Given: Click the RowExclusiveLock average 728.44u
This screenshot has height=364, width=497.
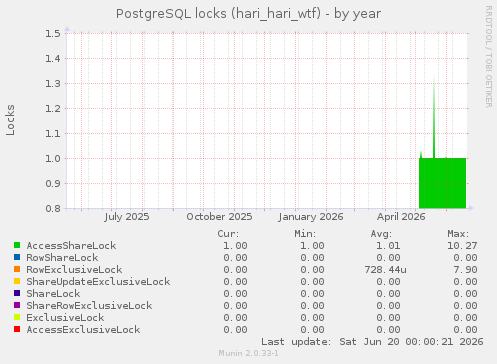Looking at the screenshot, I should pyautogui.click(x=385, y=270).
